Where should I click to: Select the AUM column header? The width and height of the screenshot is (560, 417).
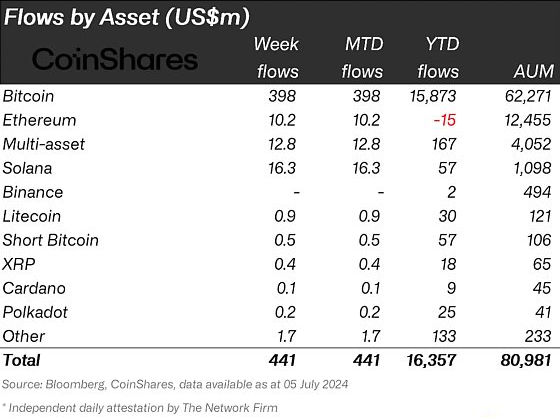tap(534, 71)
